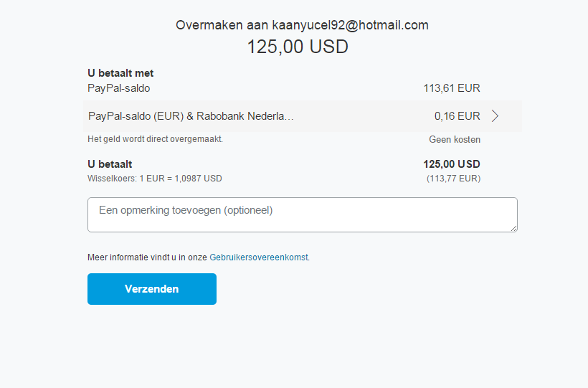Click the 113,61 EUR balance amount
The image size is (588, 388).
452,88
